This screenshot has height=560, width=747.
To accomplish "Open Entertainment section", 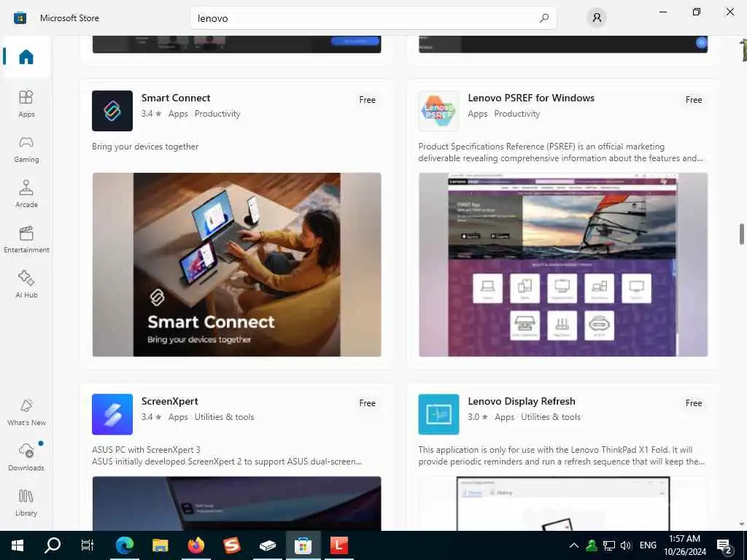I will click(26, 239).
